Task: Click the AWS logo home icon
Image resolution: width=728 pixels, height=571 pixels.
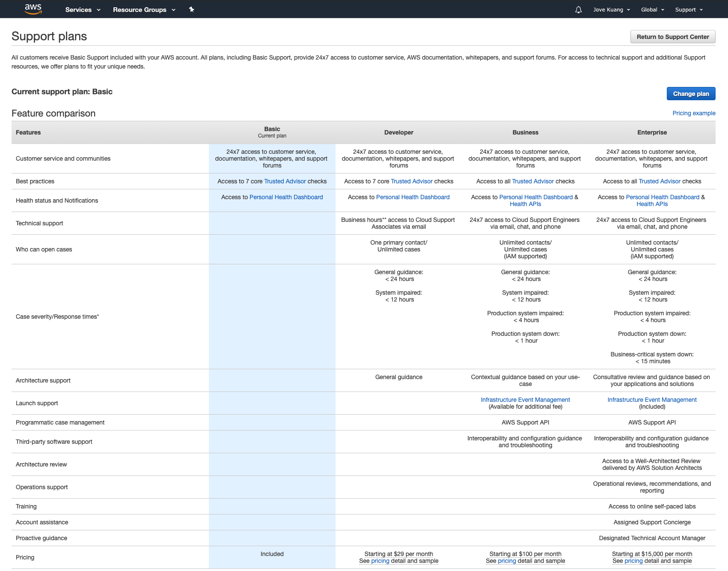Action: [33, 9]
